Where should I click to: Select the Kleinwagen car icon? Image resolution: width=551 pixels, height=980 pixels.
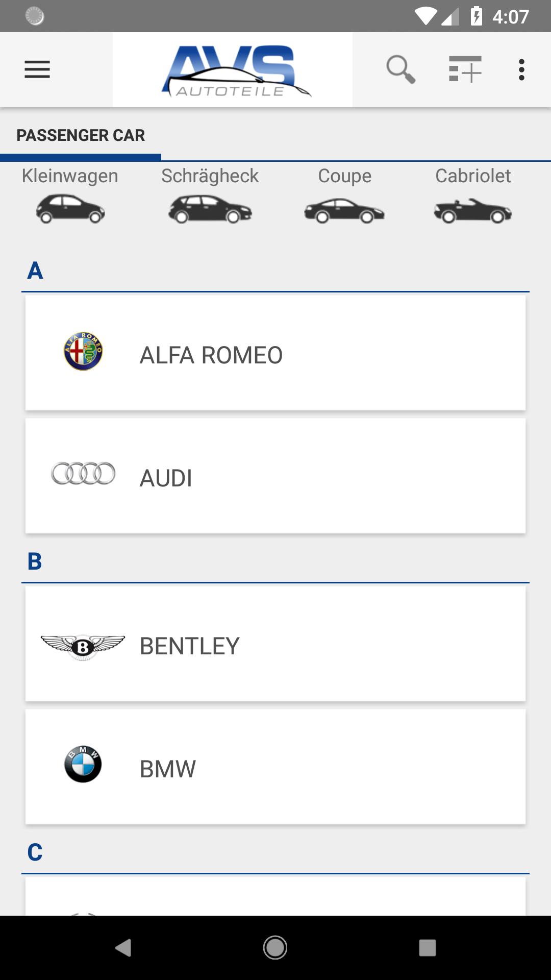(70, 209)
